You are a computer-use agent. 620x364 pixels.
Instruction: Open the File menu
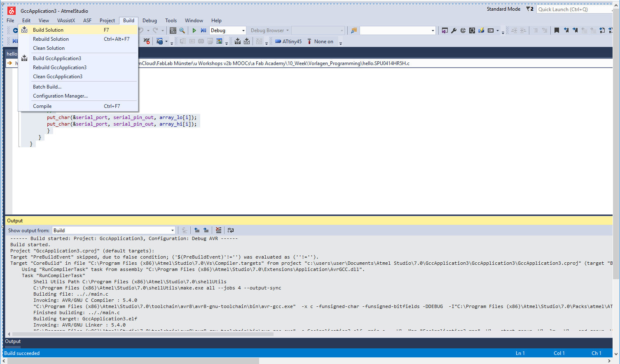coord(10,21)
